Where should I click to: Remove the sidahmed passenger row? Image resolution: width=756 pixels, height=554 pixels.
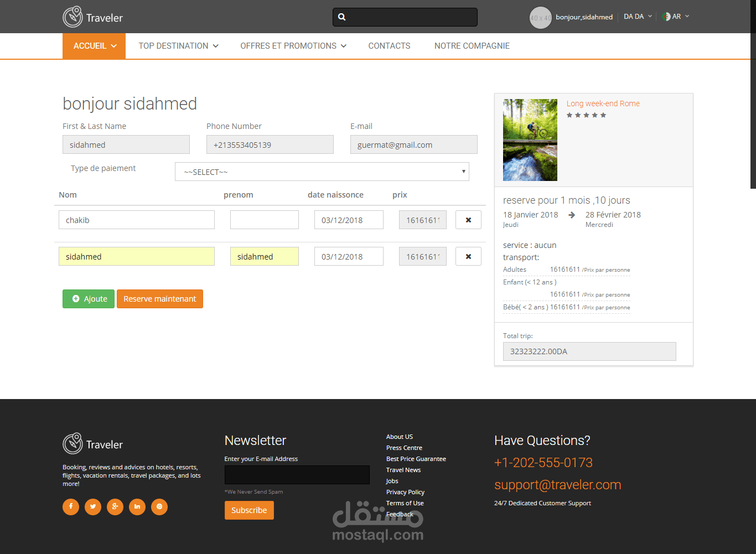(468, 256)
